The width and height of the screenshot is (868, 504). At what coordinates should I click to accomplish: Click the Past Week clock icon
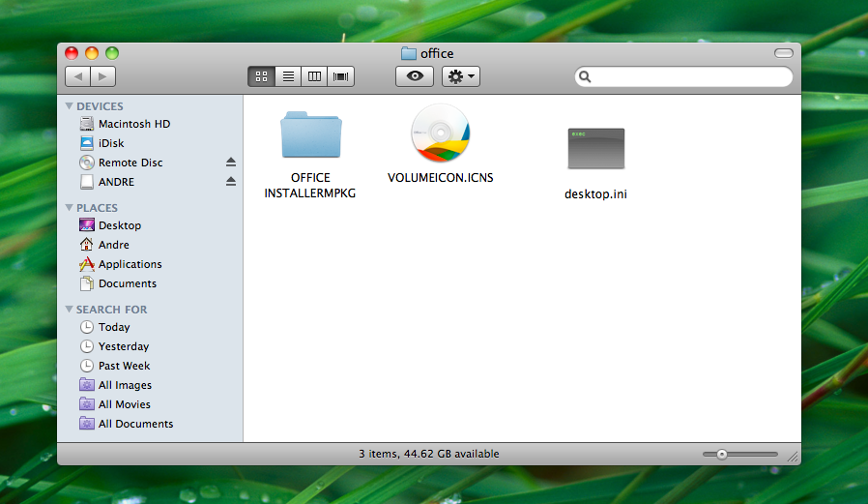pos(86,366)
